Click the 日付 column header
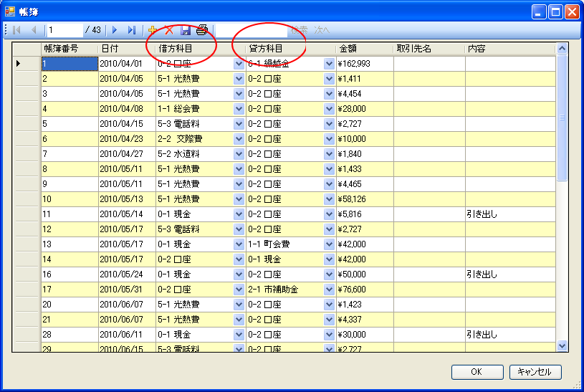This screenshot has height=392, width=584. click(126, 49)
